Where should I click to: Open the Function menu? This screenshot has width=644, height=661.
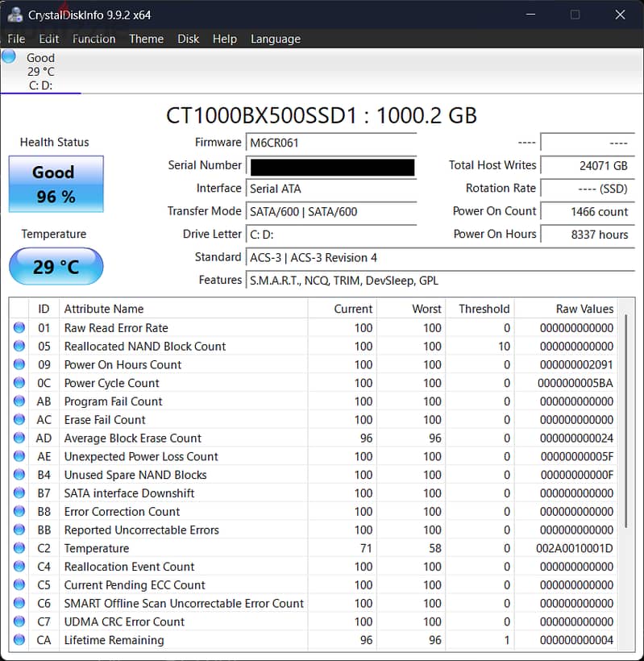coord(94,39)
